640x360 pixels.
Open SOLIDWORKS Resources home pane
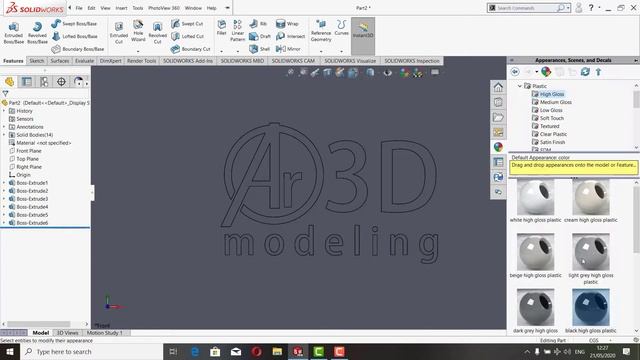[x=498, y=87]
